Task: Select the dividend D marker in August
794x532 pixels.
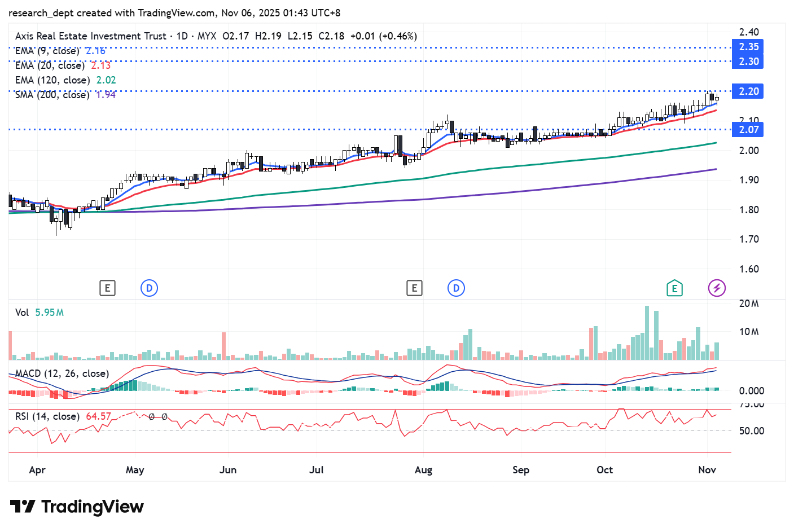Action: [456, 288]
